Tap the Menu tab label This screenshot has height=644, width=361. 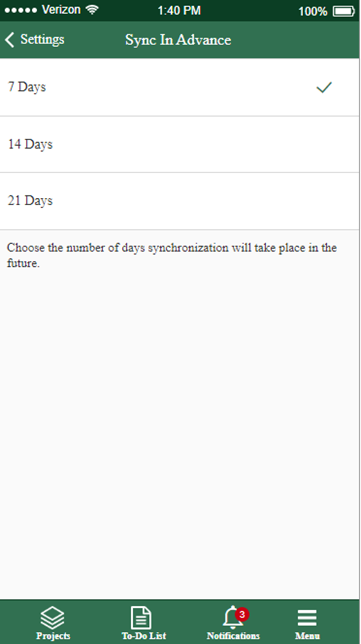(307, 636)
